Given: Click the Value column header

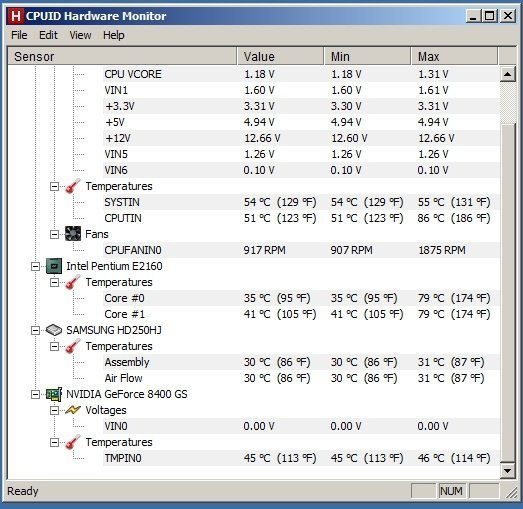Looking at the screenshot, I should pos(280,56).
